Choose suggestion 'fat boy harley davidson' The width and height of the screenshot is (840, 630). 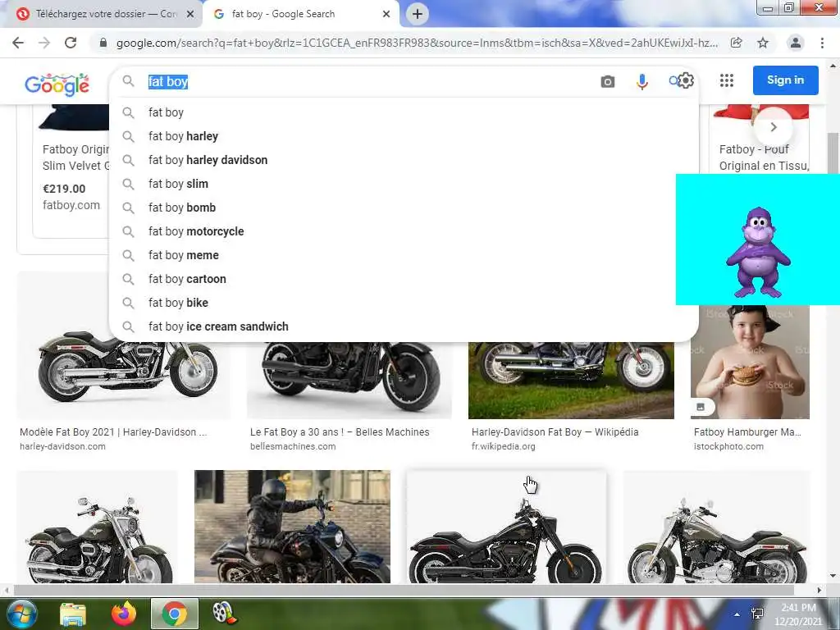pos(404,160)
